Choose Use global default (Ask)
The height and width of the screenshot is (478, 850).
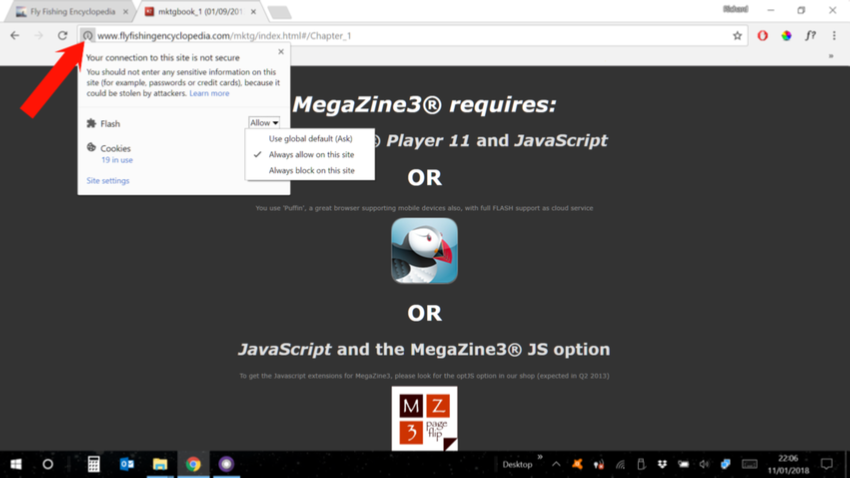(x=310, y=139)
